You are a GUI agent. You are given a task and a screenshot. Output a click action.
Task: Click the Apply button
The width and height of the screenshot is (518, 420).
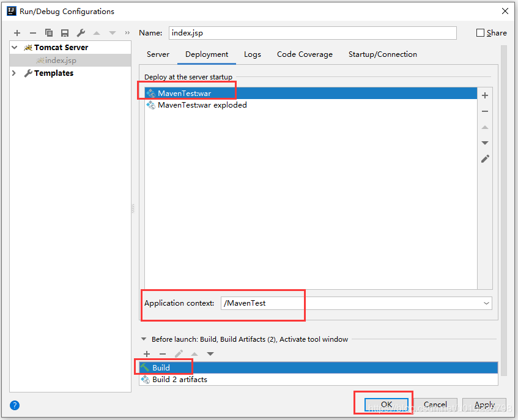484,405
